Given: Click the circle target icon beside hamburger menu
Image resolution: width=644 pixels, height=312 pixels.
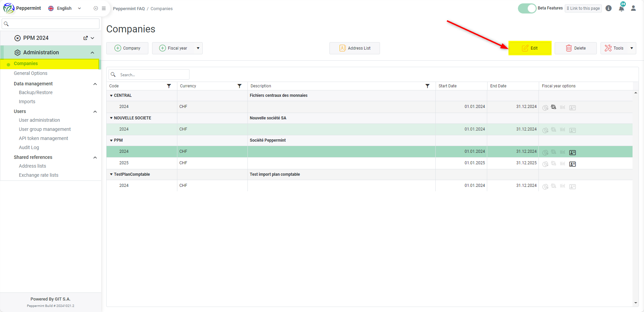Looking at the screenshot, I should [x=96, y=8].
